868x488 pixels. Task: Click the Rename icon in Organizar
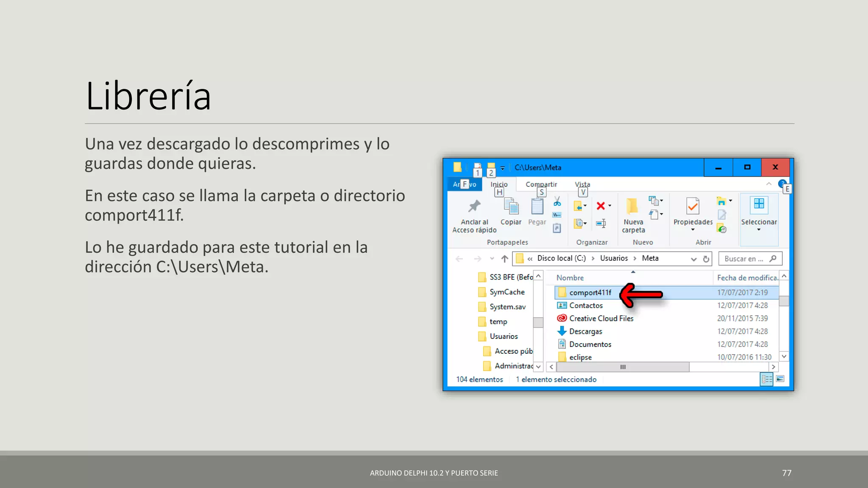coord(601,223)
